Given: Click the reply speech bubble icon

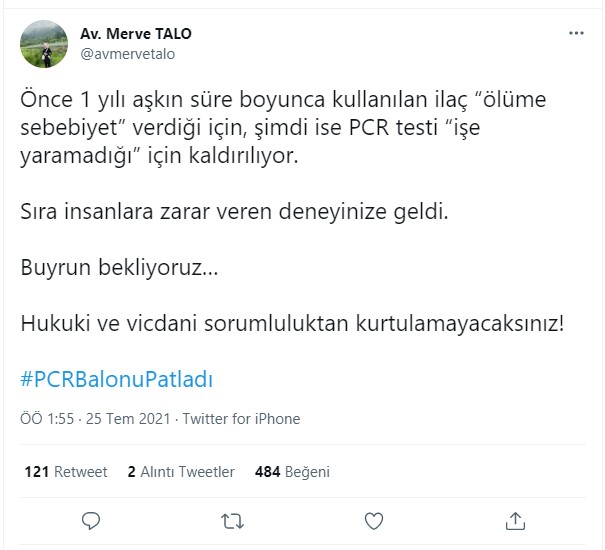Looking at the screenshot, I should (x=91, y=520).
